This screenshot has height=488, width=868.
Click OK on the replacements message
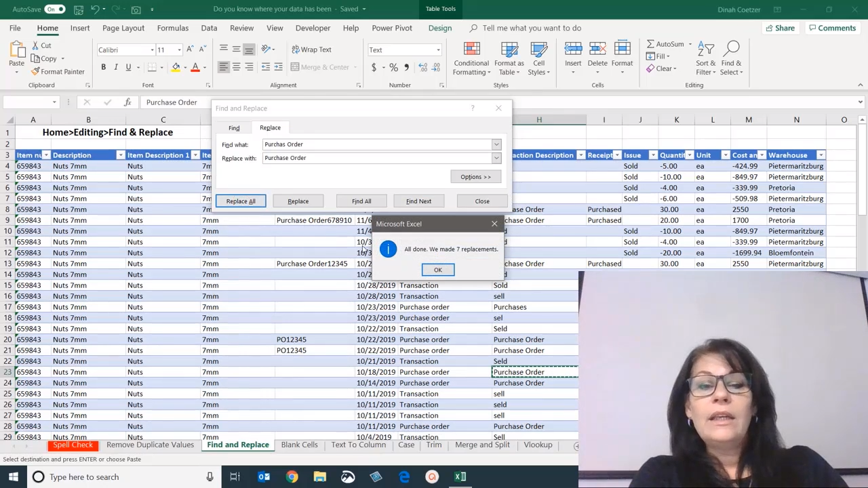(438, 270)
